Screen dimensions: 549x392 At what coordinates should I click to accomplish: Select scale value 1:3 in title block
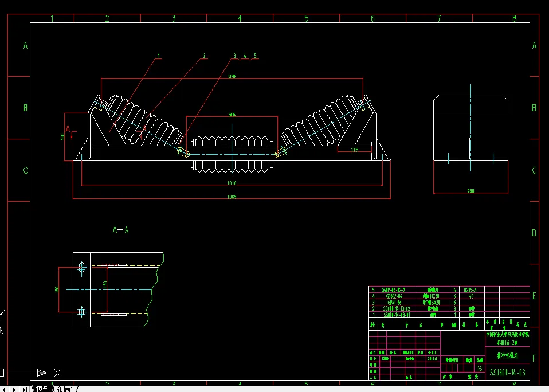pos(480,368)
